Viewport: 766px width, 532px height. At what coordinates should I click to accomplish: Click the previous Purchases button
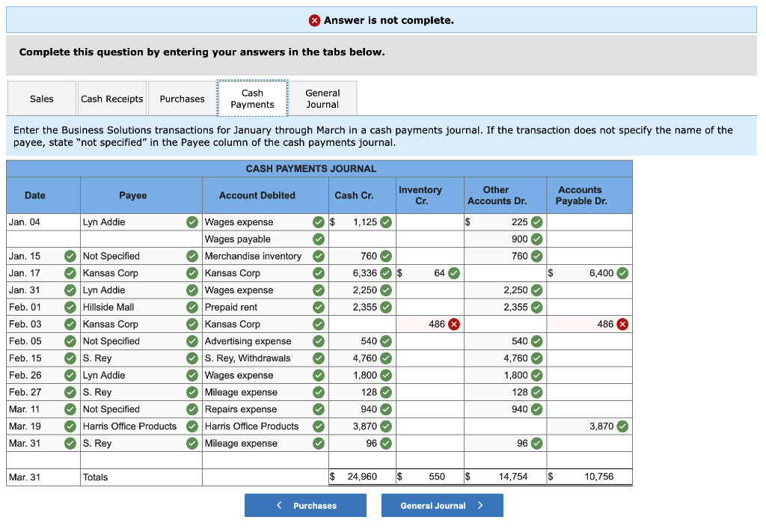[305, 505]
